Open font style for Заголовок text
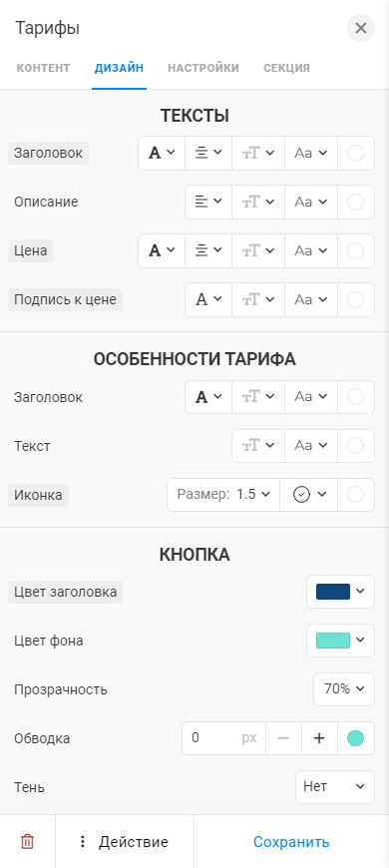The height and width of the screenshot is (868, 389). click(162, 153)
